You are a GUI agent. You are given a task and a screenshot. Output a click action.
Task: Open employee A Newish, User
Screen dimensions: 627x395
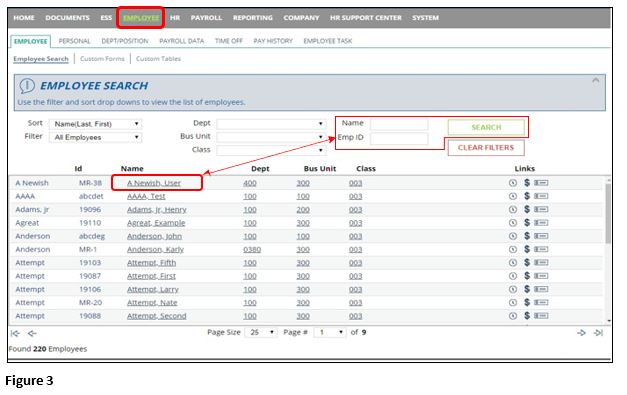click(154, 183)
